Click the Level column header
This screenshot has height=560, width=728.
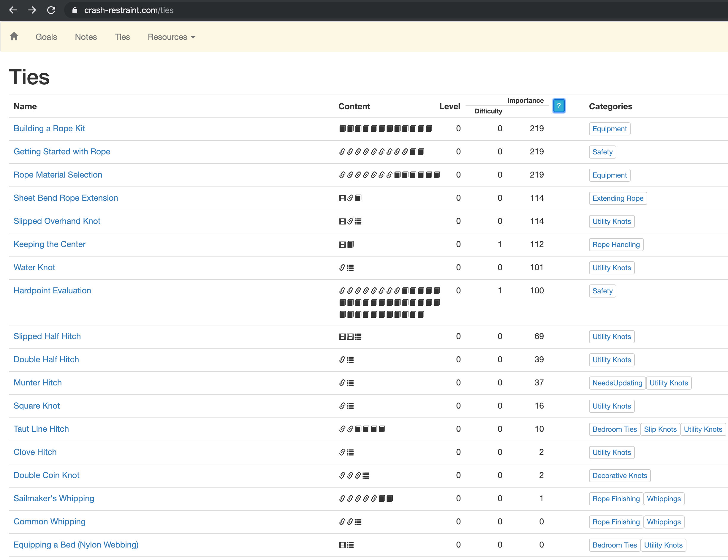450,106
